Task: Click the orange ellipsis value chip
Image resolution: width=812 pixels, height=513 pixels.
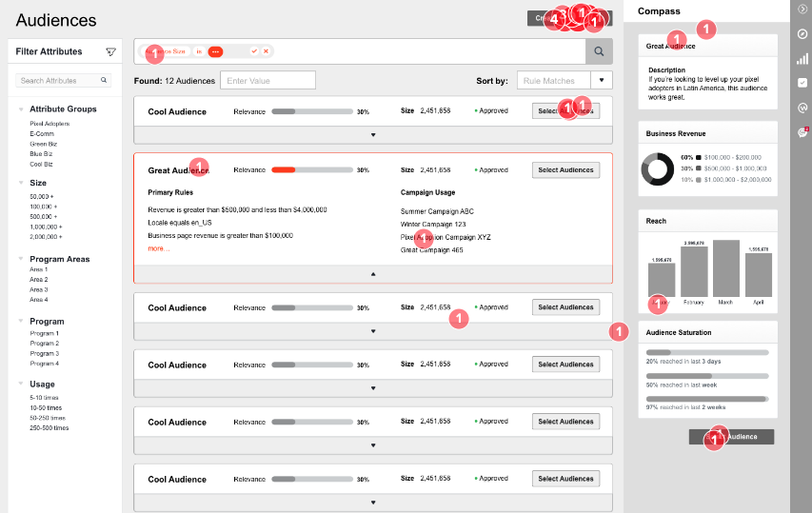Action: click(x=215, y=51)
